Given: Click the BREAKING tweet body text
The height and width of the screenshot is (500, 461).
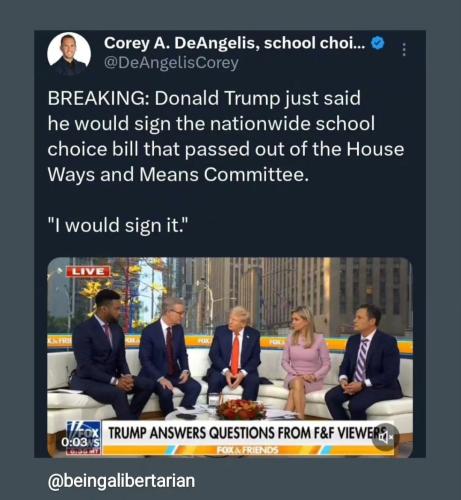Looking at the screenshot, I should click(x=226, y=136).
